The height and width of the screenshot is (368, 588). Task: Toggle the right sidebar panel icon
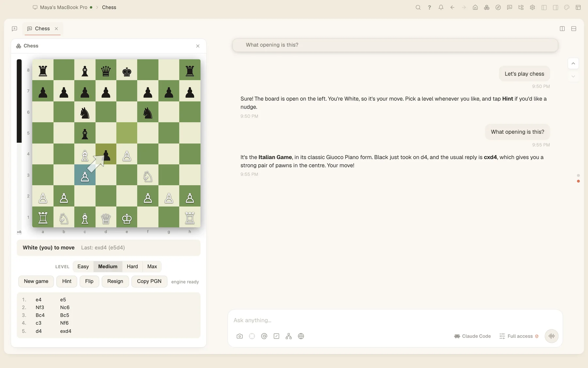tap(555, 7)
